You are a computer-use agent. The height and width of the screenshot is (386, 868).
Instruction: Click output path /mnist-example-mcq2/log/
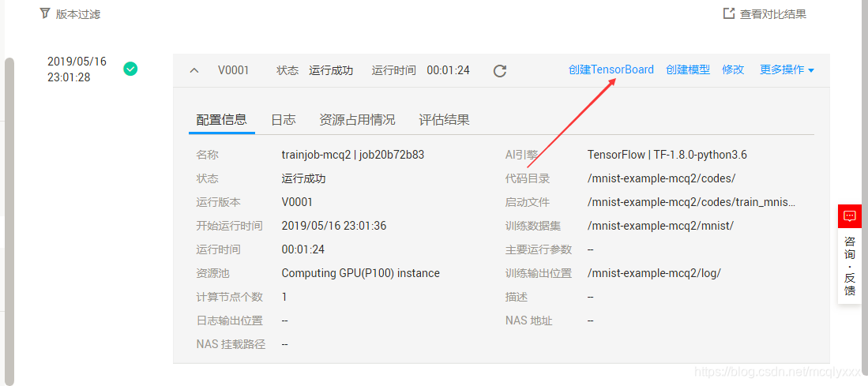coord(654,273)
